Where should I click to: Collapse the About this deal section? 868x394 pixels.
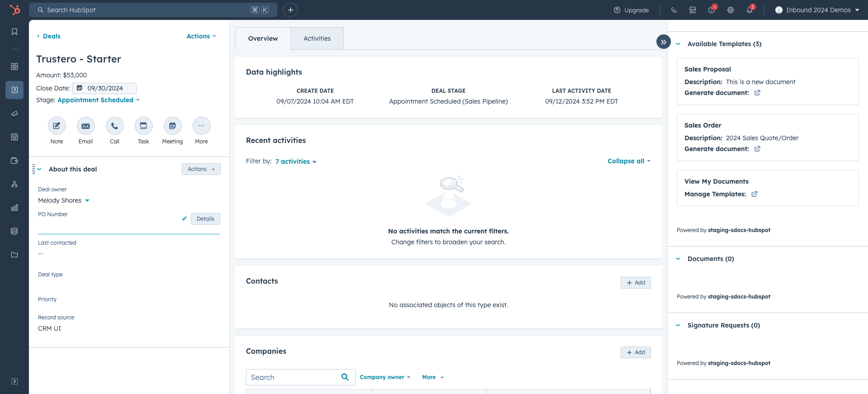point(40,169)
